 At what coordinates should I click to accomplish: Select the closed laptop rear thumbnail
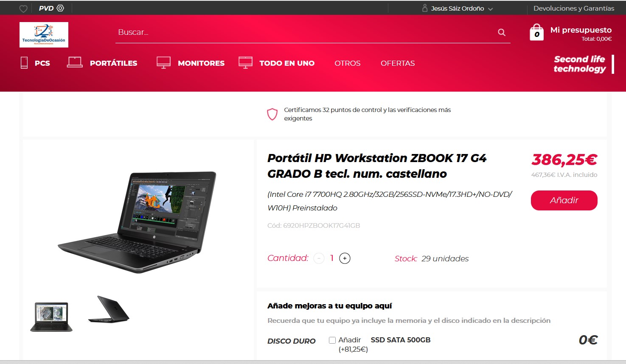pos(109,309)
